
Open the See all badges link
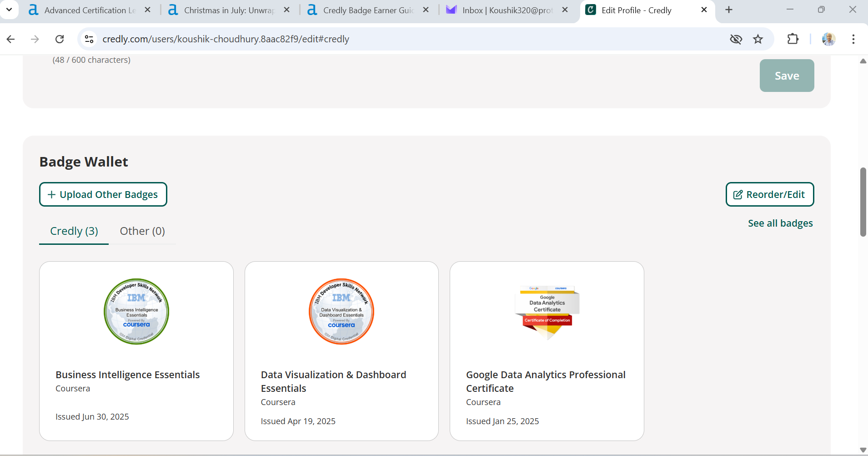[x=780, y=223]
